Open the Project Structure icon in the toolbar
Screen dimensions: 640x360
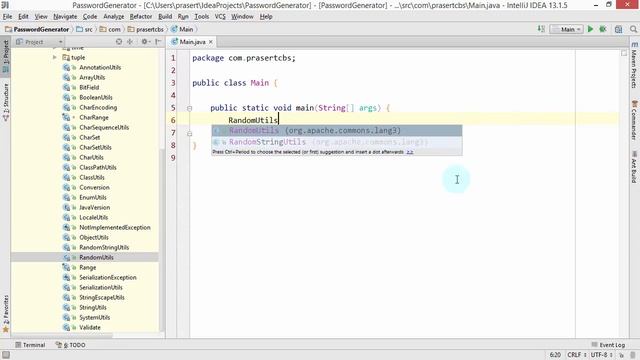tap(619, 29)
